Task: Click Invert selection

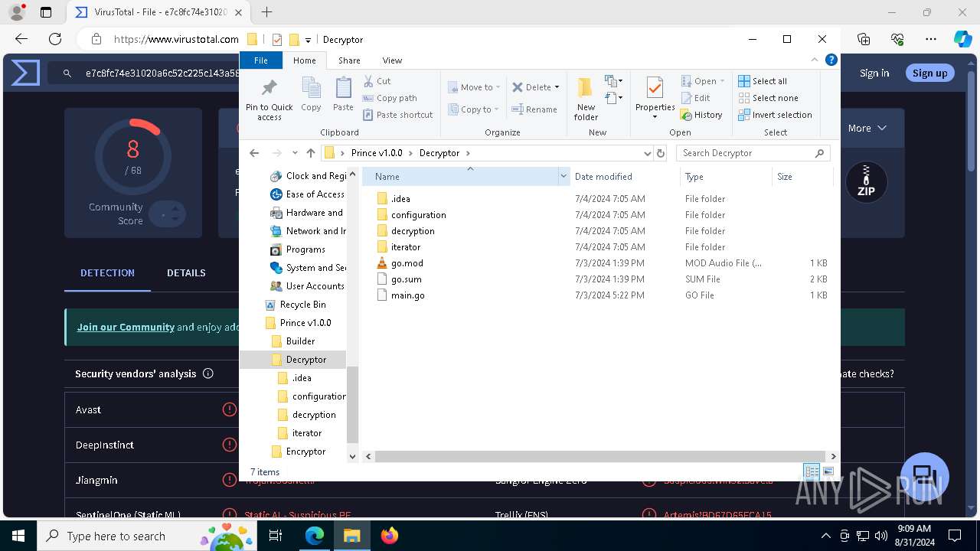Action: [775, 115]
